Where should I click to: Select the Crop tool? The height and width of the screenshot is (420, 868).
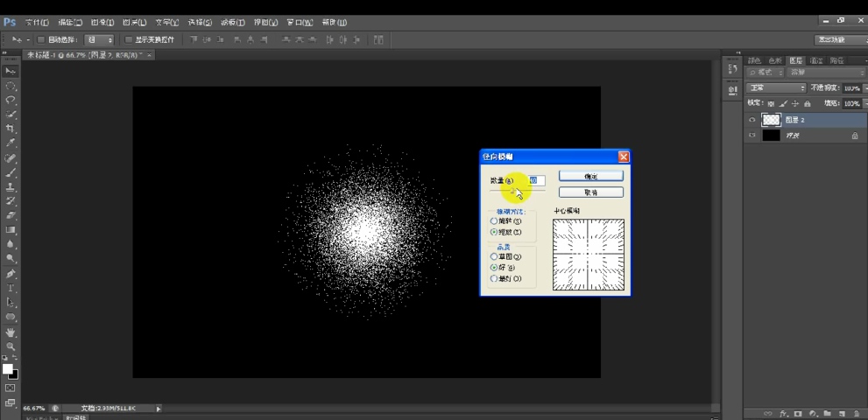(x=11, y=129)
